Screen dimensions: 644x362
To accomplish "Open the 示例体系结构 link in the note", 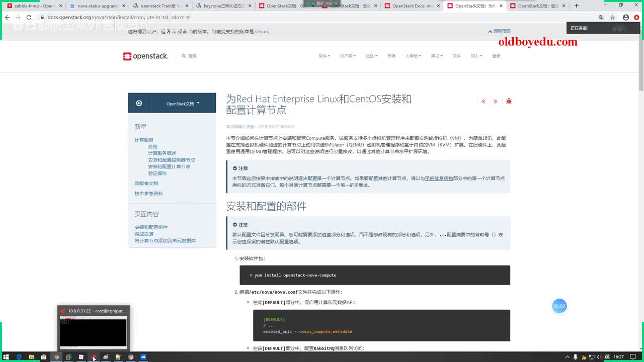I will [439, 178].
